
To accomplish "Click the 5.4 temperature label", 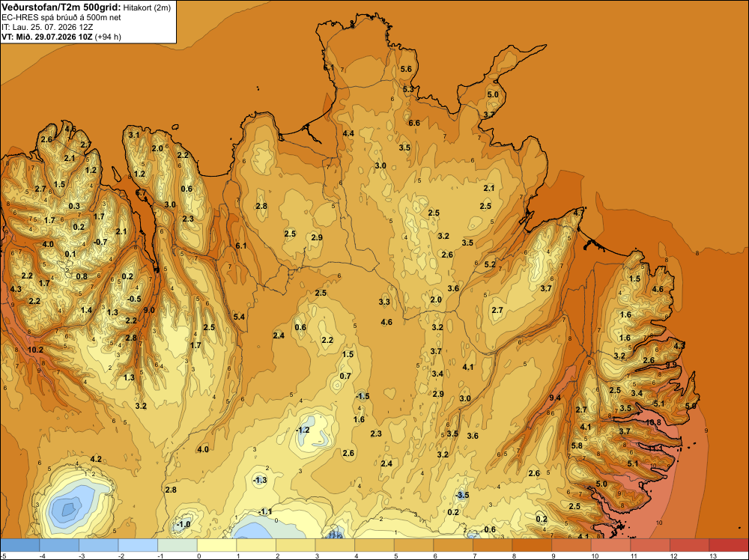I will [240, 317].
